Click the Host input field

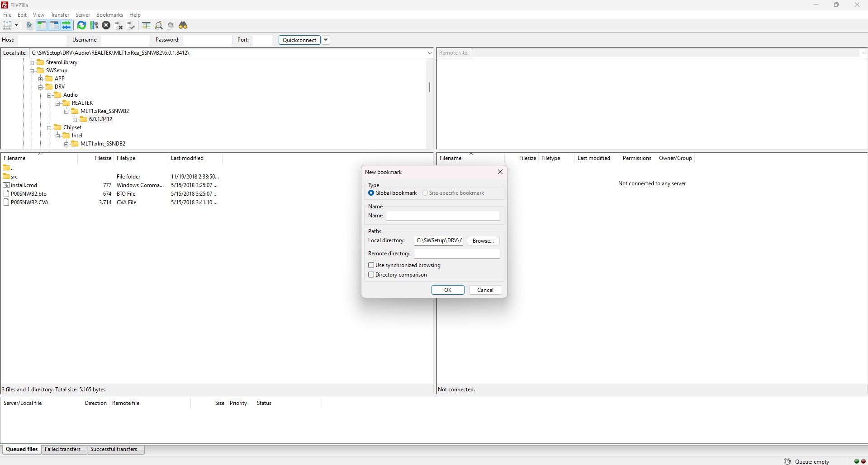tap(43, 40)
